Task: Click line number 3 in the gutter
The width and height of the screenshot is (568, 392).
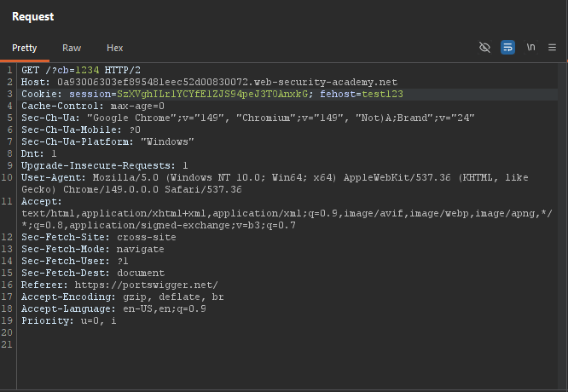Action: [x=9, y=94]
